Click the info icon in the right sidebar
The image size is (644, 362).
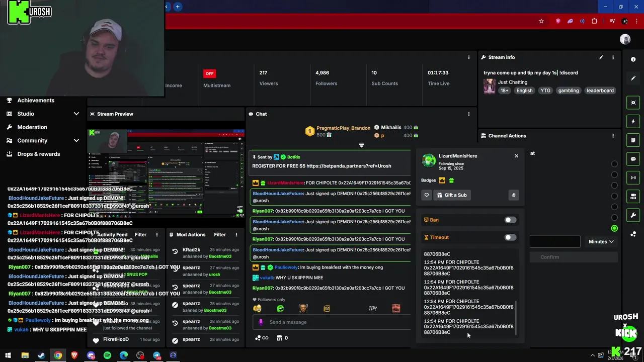pyautogui.click(x=633, y=59)
